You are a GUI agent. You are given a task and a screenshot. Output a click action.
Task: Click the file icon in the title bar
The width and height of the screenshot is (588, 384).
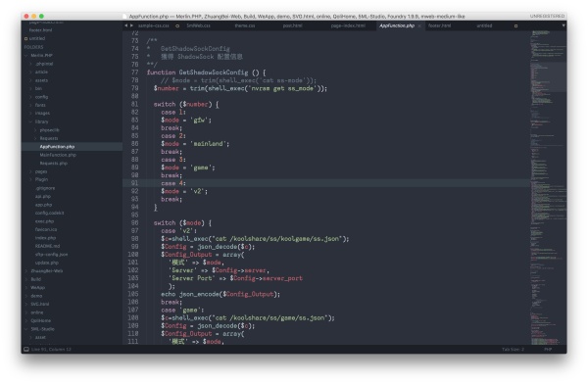124,16
